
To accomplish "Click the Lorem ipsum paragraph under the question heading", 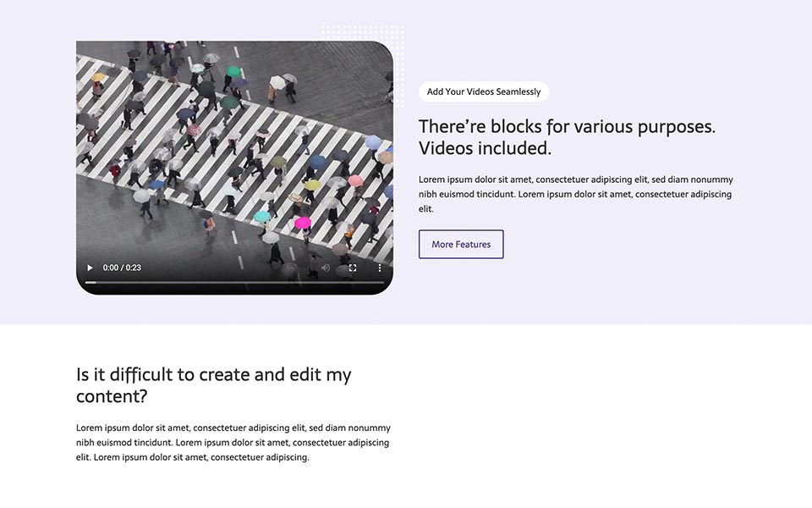I will click(233, 443).
